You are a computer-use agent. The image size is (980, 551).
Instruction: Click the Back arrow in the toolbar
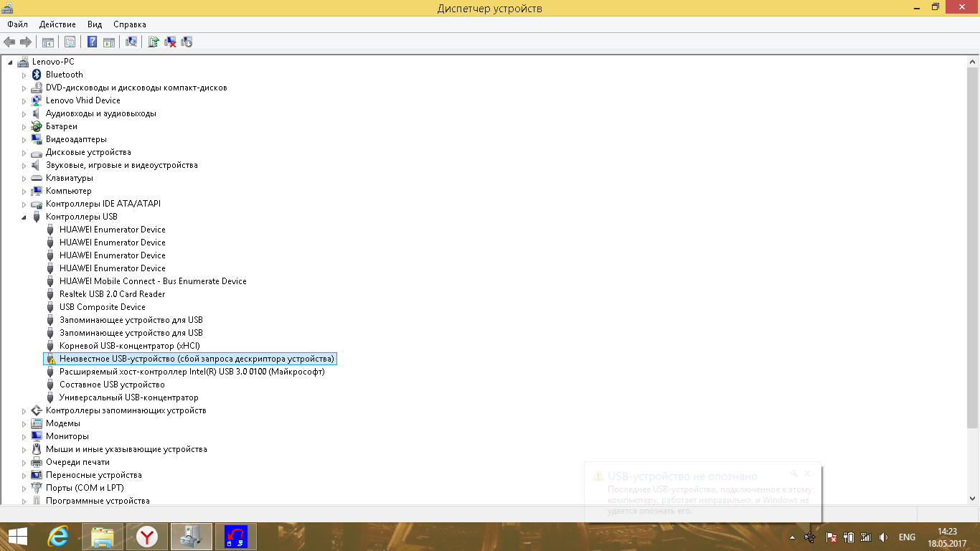(x=9, y=42)
